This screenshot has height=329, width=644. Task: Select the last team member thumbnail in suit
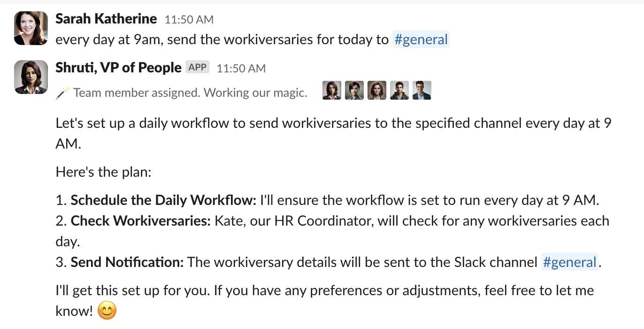click(x=421, y=90)
